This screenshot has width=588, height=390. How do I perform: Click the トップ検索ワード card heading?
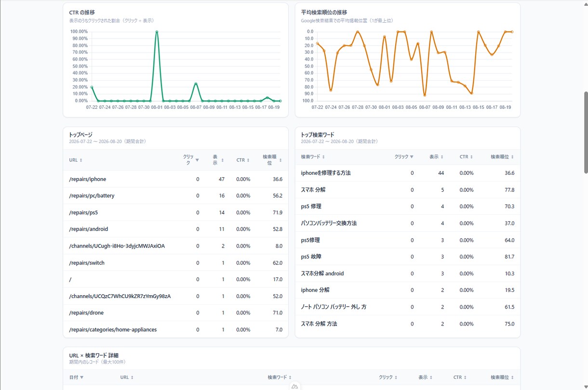318,135
